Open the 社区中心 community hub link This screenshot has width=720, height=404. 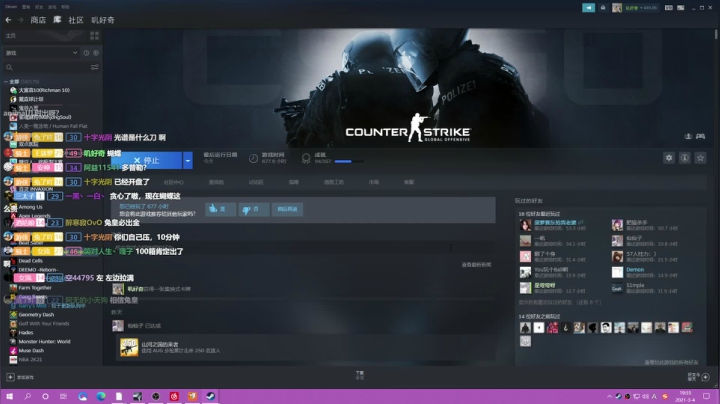pyautogui.click(x=174, y=182)
